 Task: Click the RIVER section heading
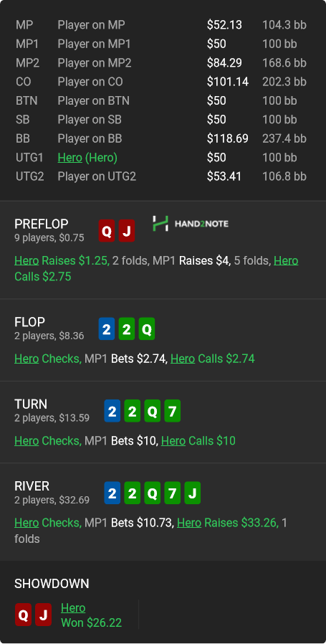pos(32,486)
